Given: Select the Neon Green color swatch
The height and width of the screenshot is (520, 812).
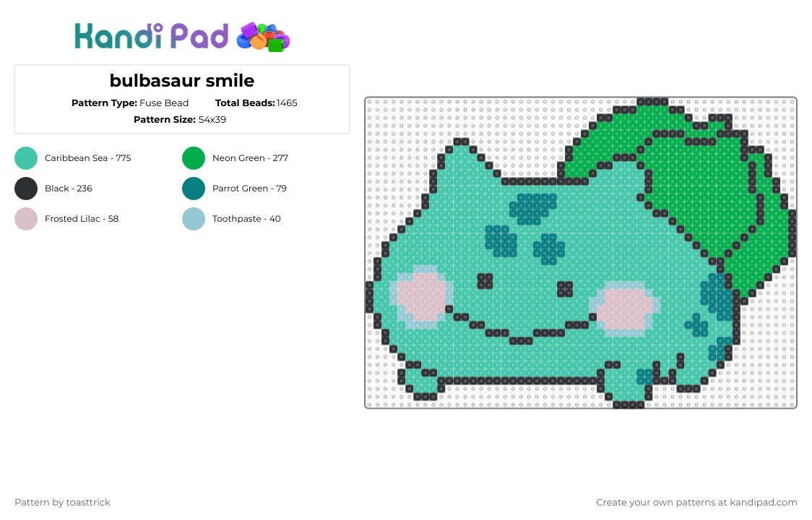Looking at the screenshot, I should (x=194, y=158).
